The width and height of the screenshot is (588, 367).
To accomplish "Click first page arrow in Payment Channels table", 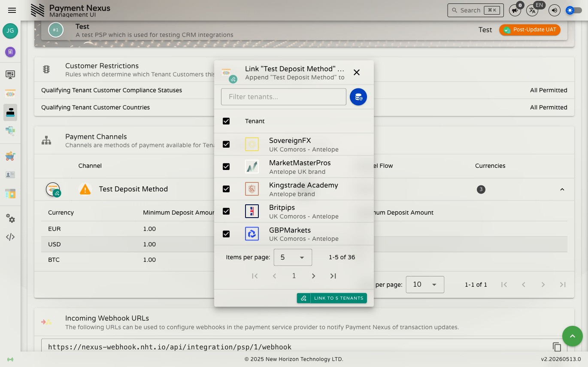I will (x=504, y=285).
